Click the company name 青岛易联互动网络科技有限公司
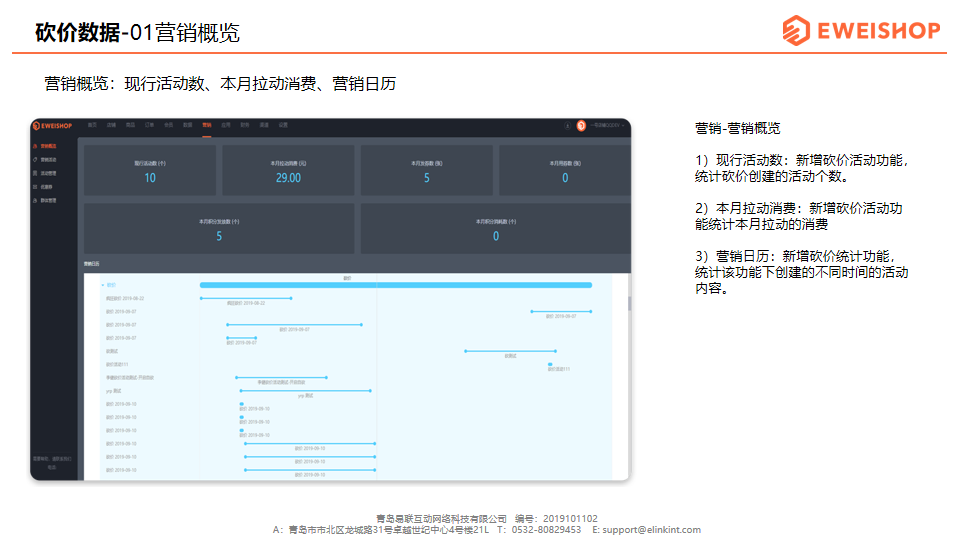The image size is (960, 540). click(441, 519)
